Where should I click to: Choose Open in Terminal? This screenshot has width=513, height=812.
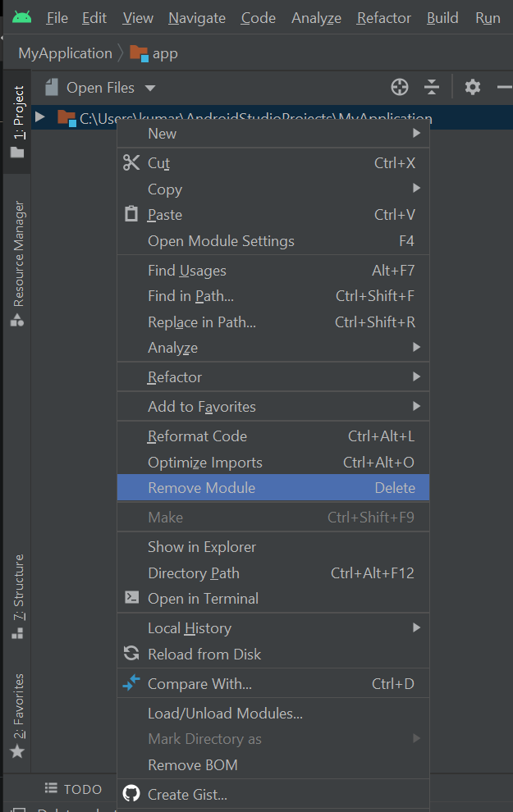tap(203, 599)
